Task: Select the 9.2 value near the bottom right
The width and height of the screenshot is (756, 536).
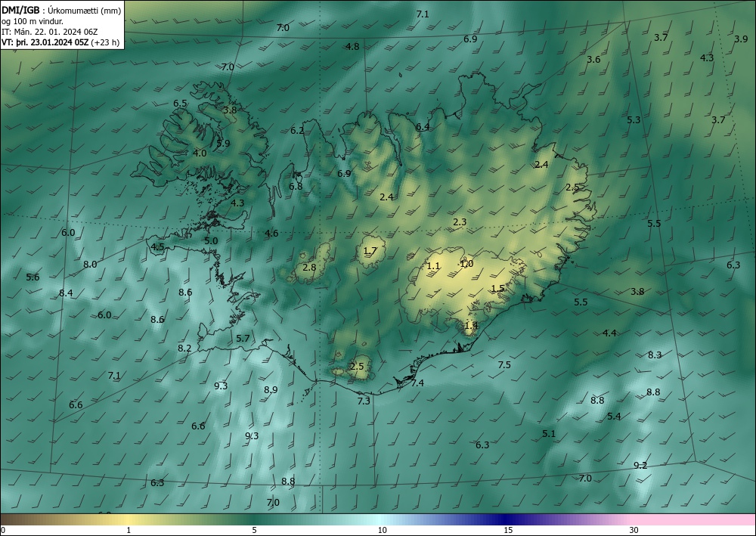Action: point(640,465)
